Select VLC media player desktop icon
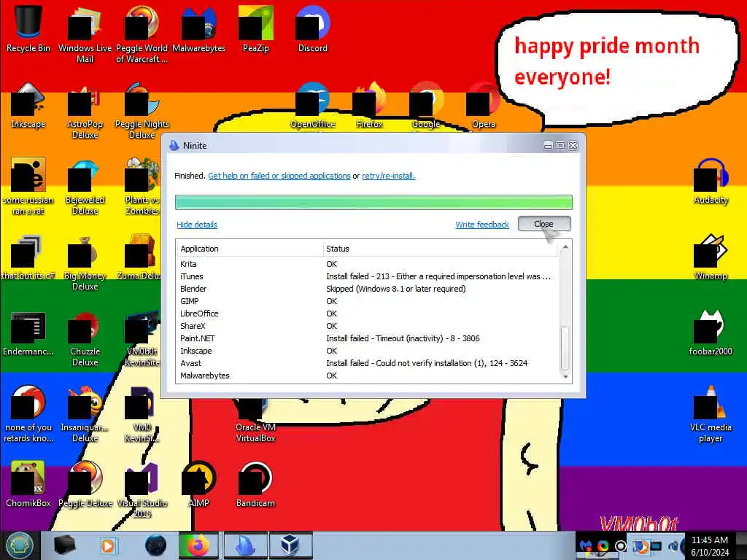This screenshot has width=747, height=560. pos(711,414)
